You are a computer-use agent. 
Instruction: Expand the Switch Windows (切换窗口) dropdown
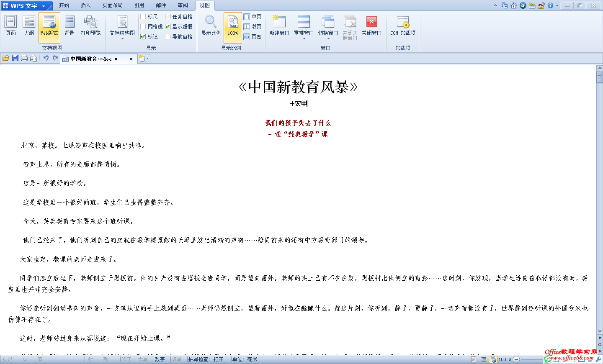(x=328, y=39)
